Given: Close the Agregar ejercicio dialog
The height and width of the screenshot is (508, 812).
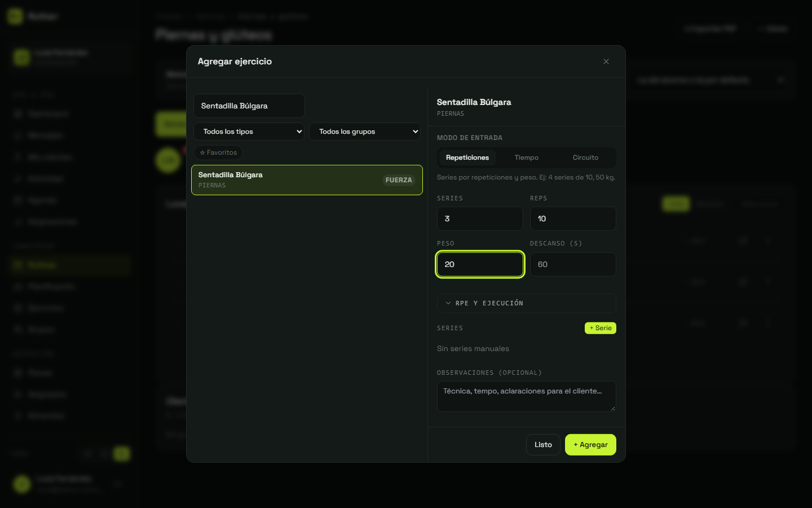Looking at the screenshot, I should click(x=606, y=62).
